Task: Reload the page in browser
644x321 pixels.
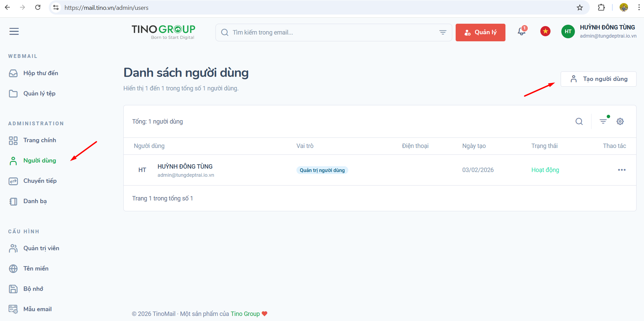Action: click(x=38, y=7)
